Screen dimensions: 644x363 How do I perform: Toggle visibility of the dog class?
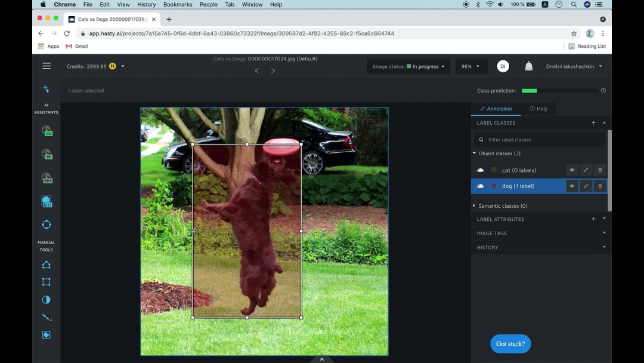[572, 186]
